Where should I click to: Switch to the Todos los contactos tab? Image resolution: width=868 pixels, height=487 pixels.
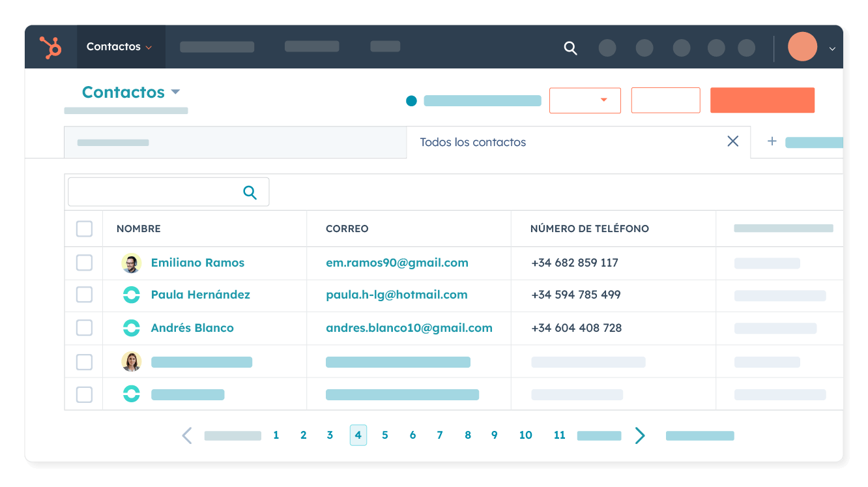point(472,142)
